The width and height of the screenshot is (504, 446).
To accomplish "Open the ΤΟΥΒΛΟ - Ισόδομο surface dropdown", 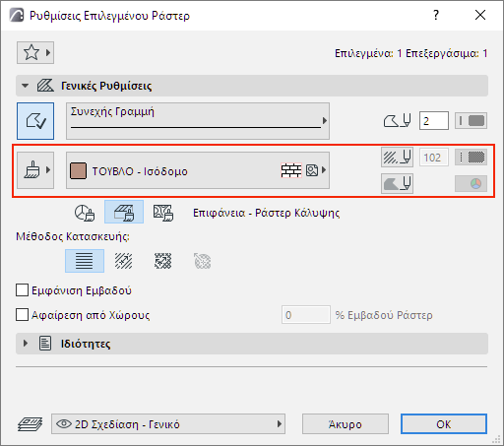I will point(198,170).
